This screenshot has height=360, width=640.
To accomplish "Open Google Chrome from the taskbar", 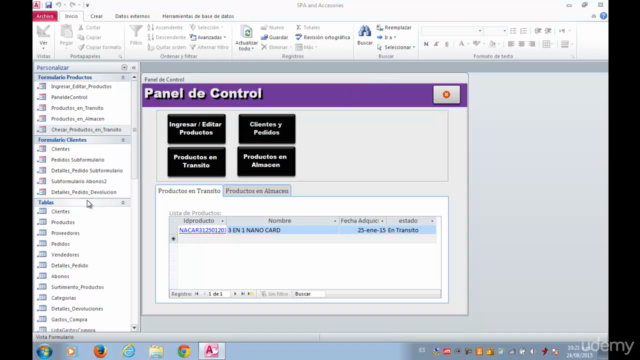I will point(184,351).
